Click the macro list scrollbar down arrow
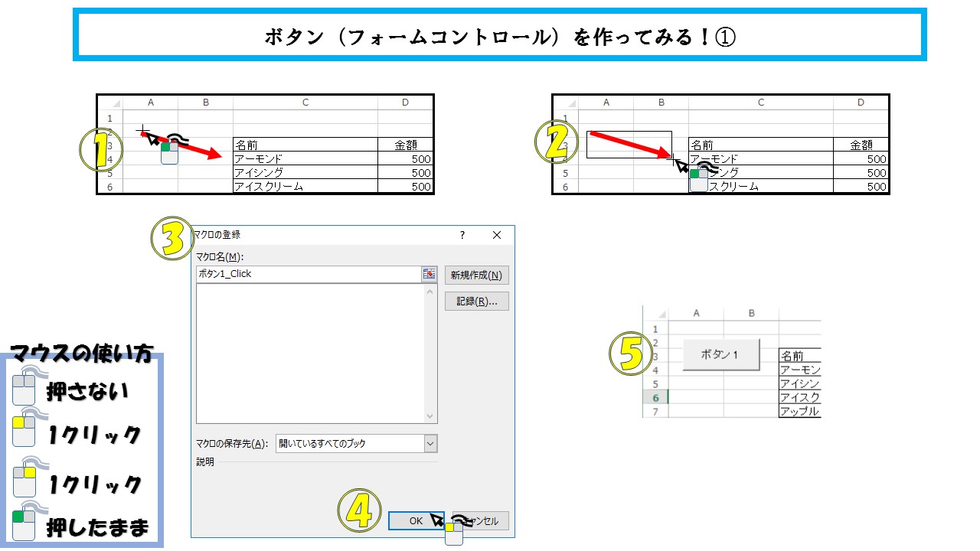 pos(430,416)
